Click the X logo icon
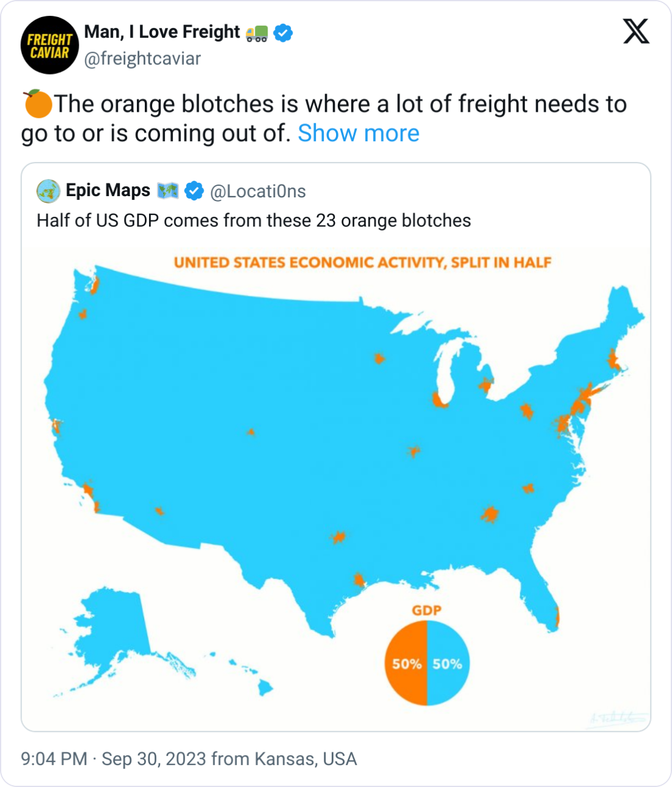The image size is (672, 787). tap(636, 31)
